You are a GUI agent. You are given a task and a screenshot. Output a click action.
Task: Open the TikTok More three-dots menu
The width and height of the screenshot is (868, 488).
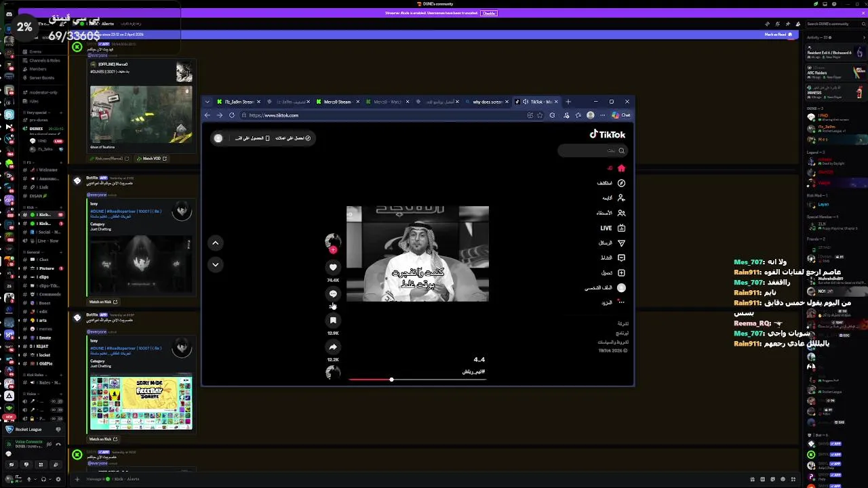point(621,302)
